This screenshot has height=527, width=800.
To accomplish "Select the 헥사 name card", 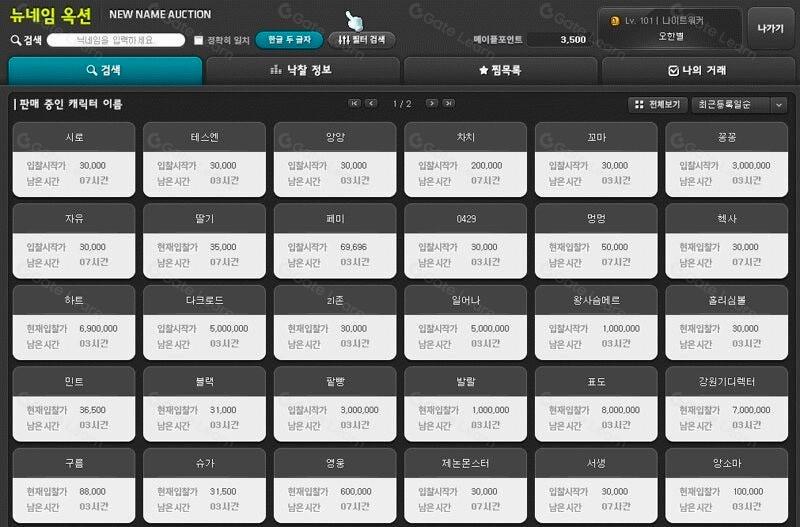I will coord(727,241).
